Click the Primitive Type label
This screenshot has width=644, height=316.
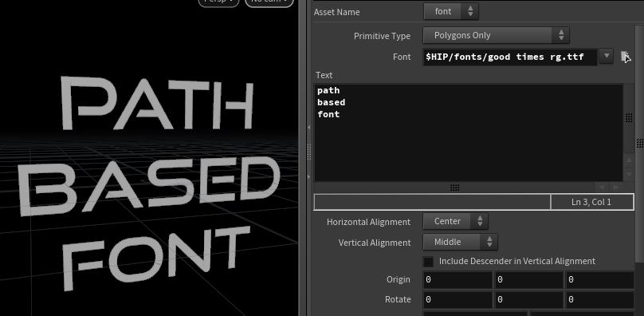pyautogui.click(x=382, y=36)
